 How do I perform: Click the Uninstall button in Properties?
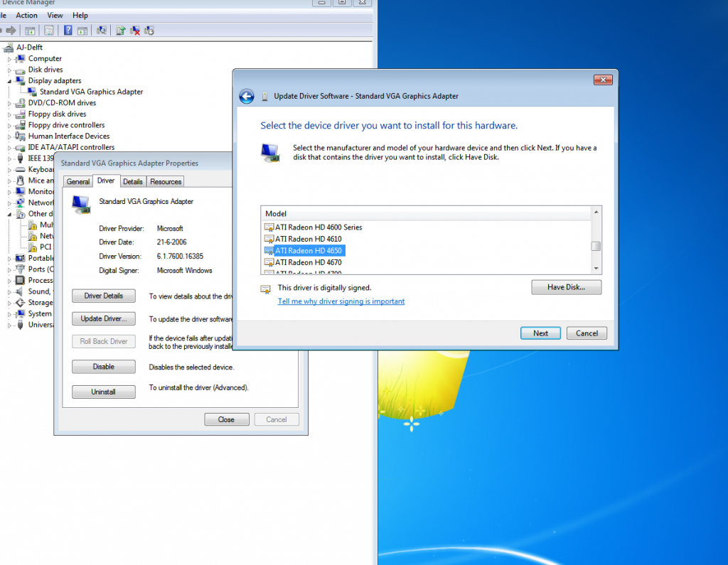(x=104, y=392)
